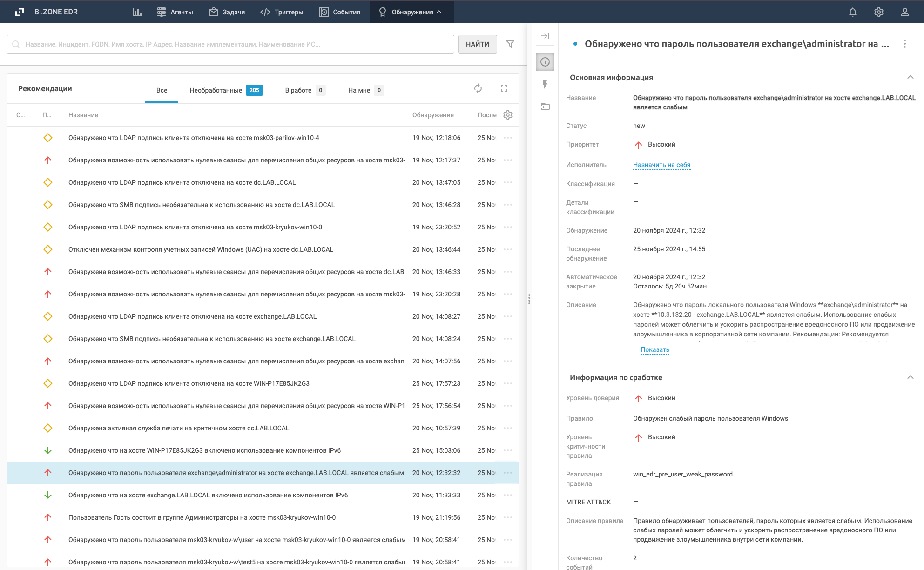924x570 pixels.
Task: Refresh the recommendations list
Action: pyautogui.click(x=478, y=88)
